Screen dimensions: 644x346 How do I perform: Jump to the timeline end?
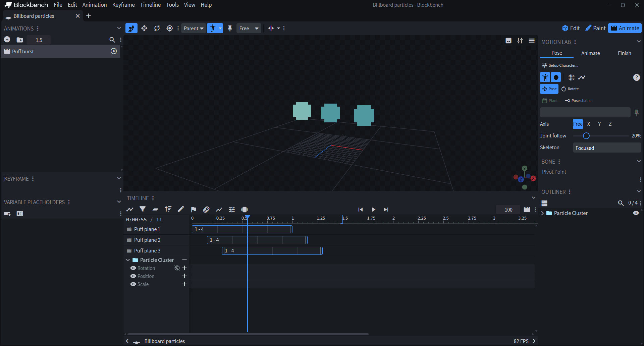coord(386,210)
